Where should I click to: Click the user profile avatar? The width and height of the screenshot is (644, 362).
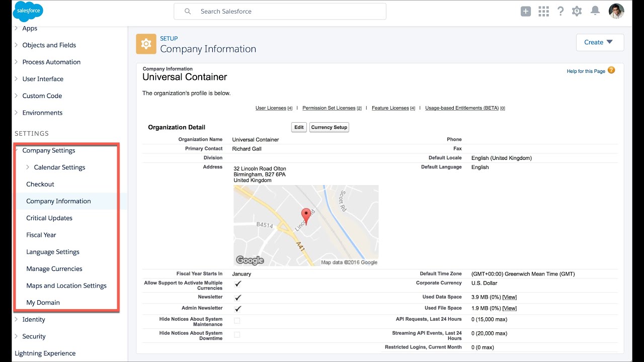tap(616, 11)
